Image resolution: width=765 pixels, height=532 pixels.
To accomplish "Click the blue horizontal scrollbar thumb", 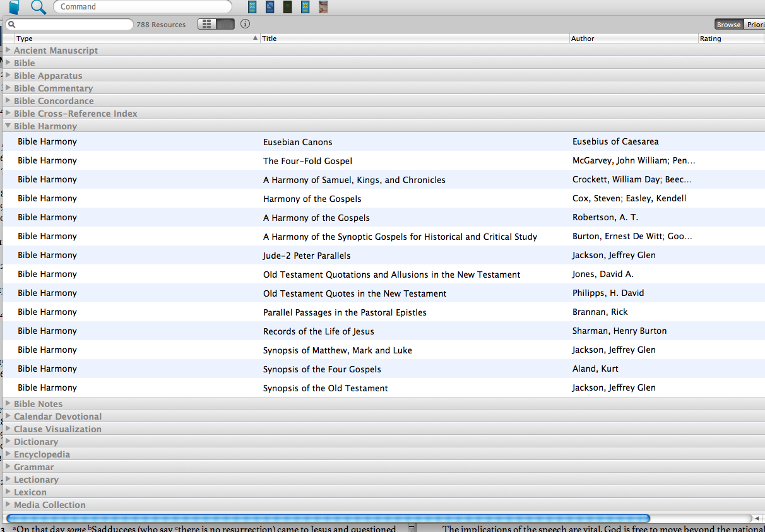I will (x=328, y=518).
